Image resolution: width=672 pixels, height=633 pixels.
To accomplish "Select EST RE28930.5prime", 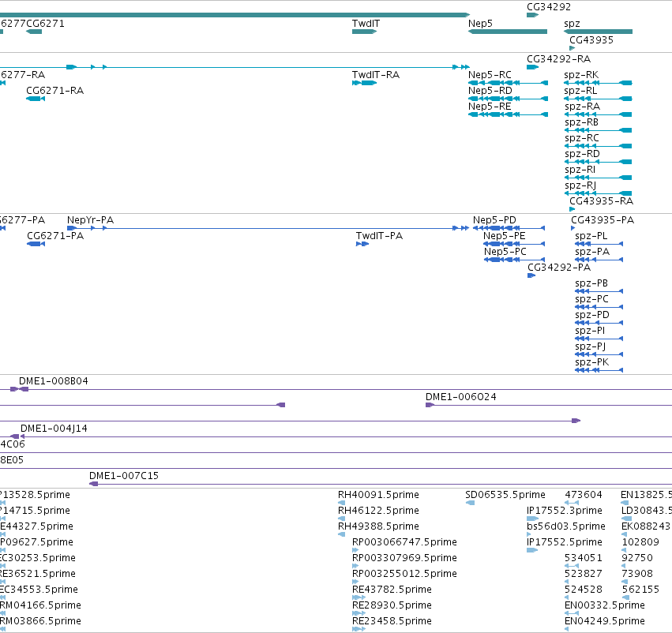I will 359,613.
